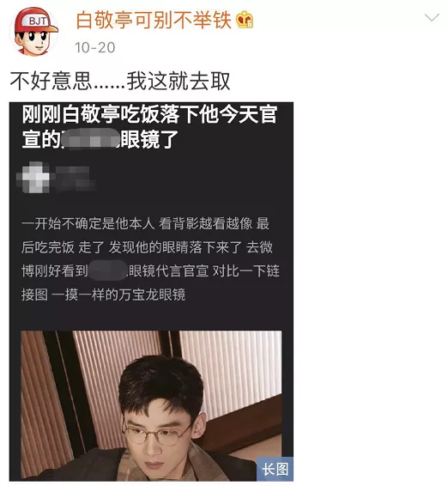Open the poster's cartoon avatar with red cap
The height and width of the screenshot is (486, 448).
point(34,32)
